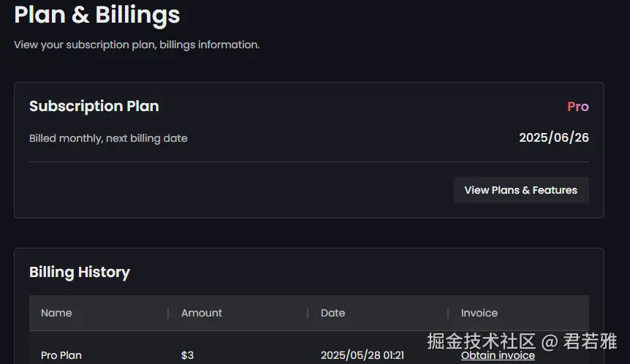Select the Pro Plan billing row name
The image size is (630, 364).
coord(61,355)
